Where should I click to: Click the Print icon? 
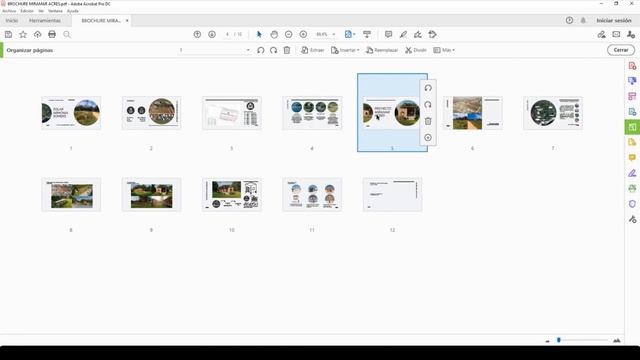point(52,35)
